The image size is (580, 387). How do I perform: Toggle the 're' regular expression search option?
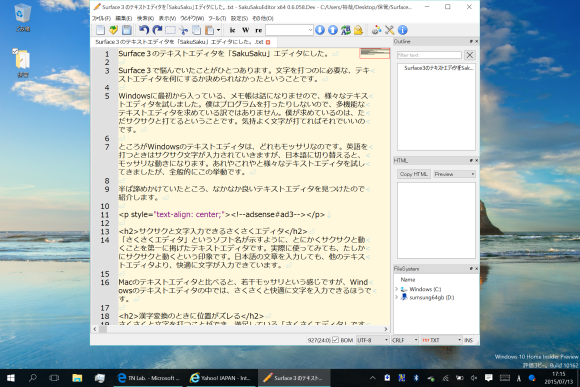click(x=259, y=30)
